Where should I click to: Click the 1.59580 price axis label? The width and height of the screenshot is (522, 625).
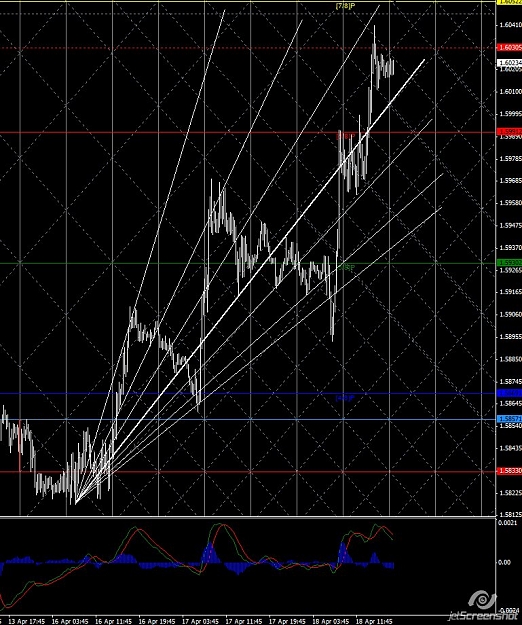[x=510, y=202]
